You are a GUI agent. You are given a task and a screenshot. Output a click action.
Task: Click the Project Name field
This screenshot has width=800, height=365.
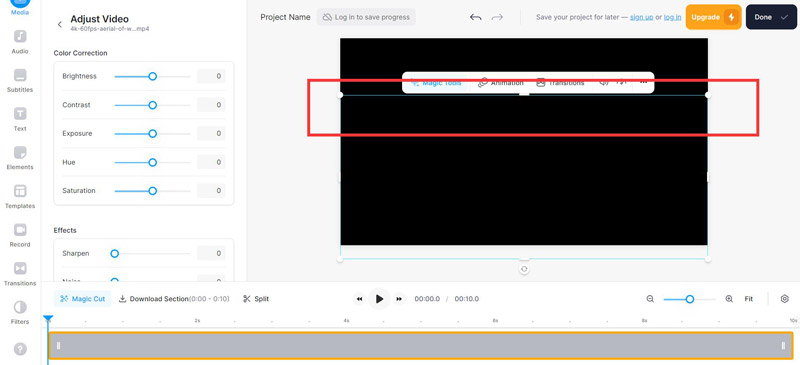(285, 17)
